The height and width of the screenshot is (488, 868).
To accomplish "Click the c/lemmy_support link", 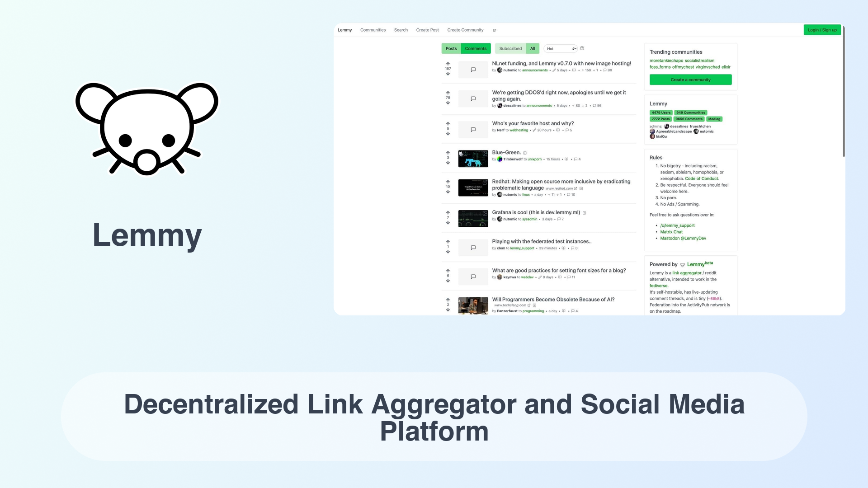I will (677, 225).
